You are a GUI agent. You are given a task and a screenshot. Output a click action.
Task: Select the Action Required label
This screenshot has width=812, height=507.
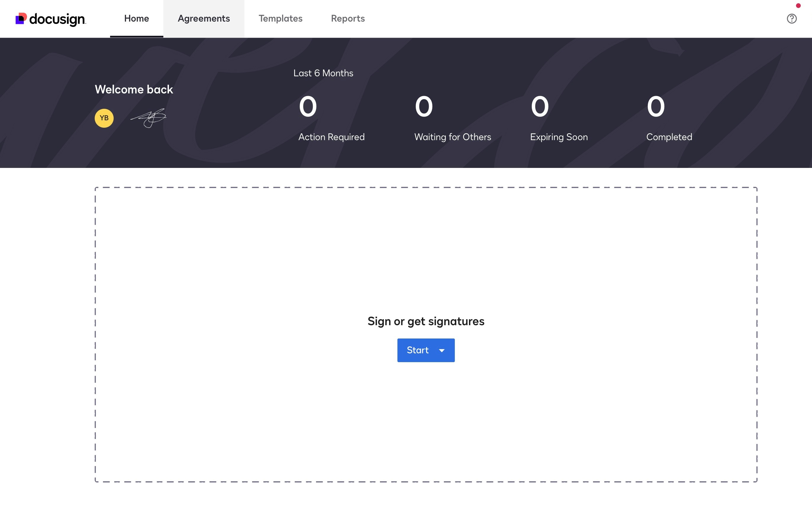pos(331,137)
